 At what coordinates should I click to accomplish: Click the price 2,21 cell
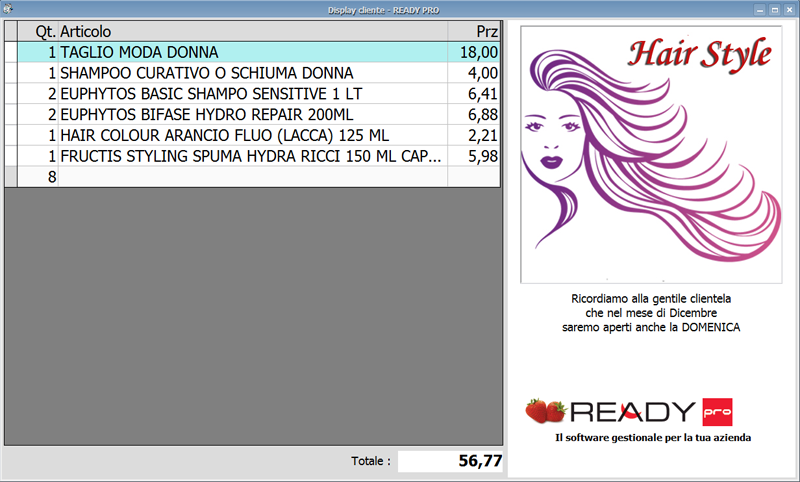[x=474, y=135]
